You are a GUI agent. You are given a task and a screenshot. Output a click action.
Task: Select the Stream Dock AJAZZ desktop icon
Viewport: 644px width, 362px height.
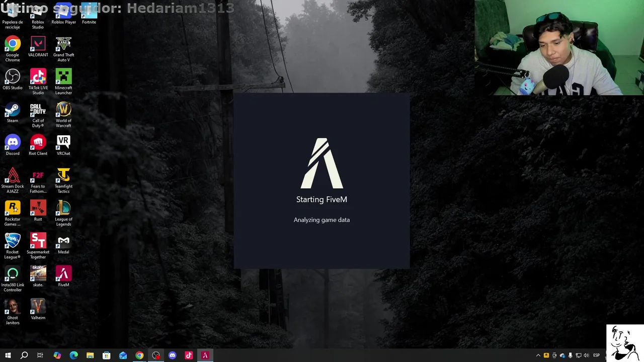(13, 180)
